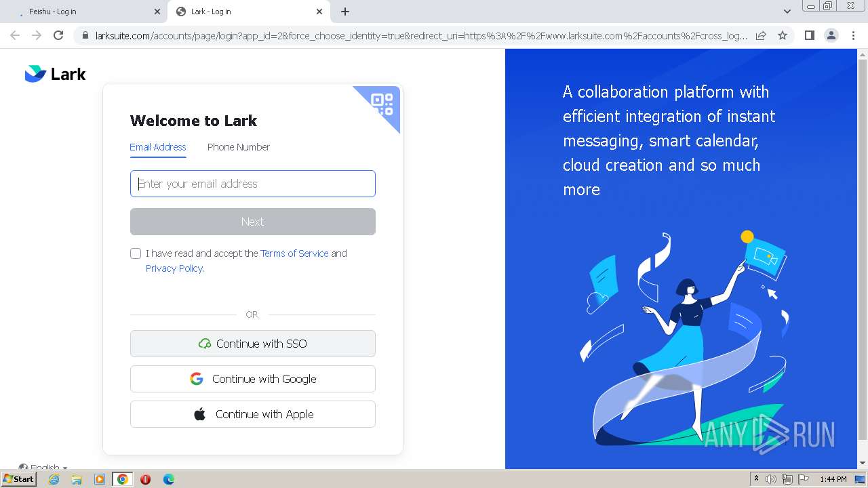This screenshot has height=488, width=868.
Task: Open Terms of Service link
Action: pos(294,253)
